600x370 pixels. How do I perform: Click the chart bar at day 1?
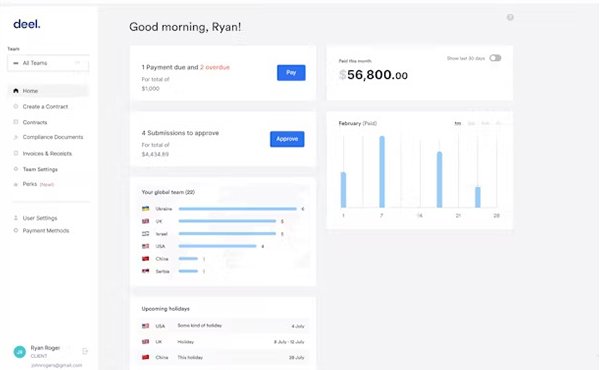pyautogui.click(x=343, y=190)
